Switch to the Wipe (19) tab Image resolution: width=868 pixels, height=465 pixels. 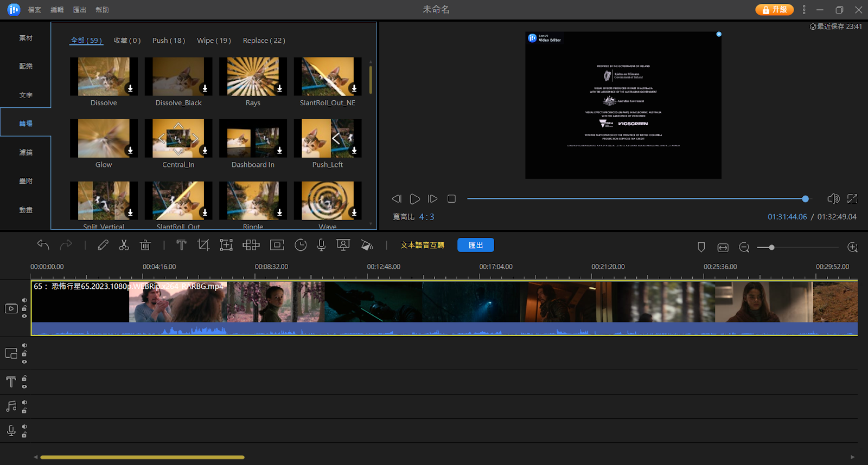click(214, 41)
